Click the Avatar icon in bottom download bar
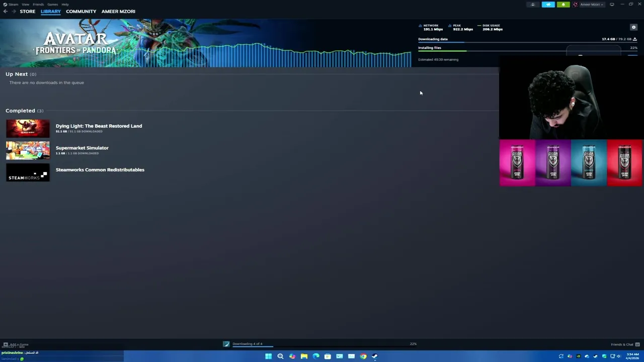 226,344
